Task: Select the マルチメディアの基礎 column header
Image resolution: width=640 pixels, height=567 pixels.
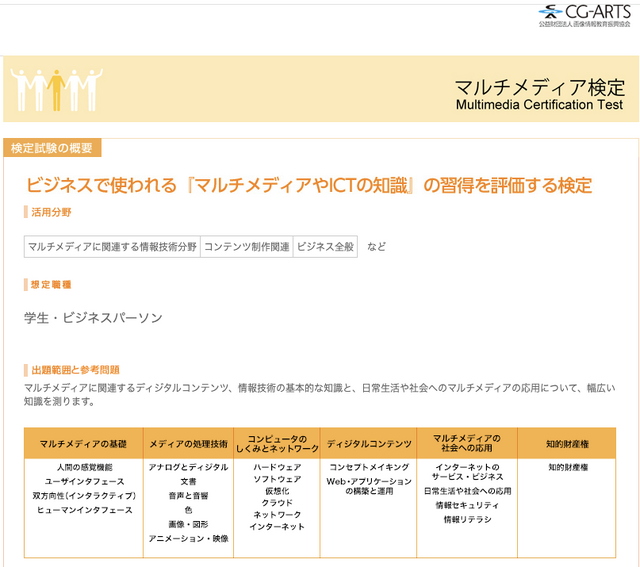Action: 84,444
